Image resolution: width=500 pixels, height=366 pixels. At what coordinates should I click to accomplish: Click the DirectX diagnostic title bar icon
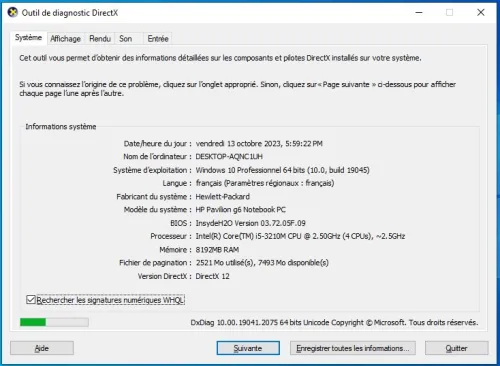coord(13,13)
